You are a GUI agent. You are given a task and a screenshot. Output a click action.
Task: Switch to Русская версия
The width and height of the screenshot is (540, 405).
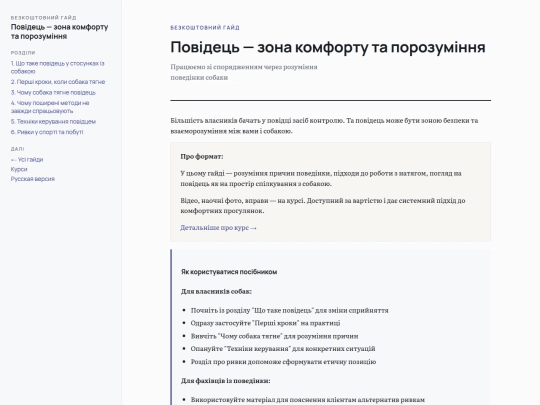tap(33, 179)
